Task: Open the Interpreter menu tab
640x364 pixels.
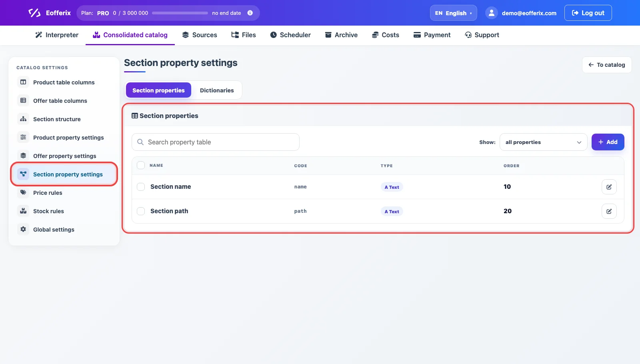Action: pos(57,35)
